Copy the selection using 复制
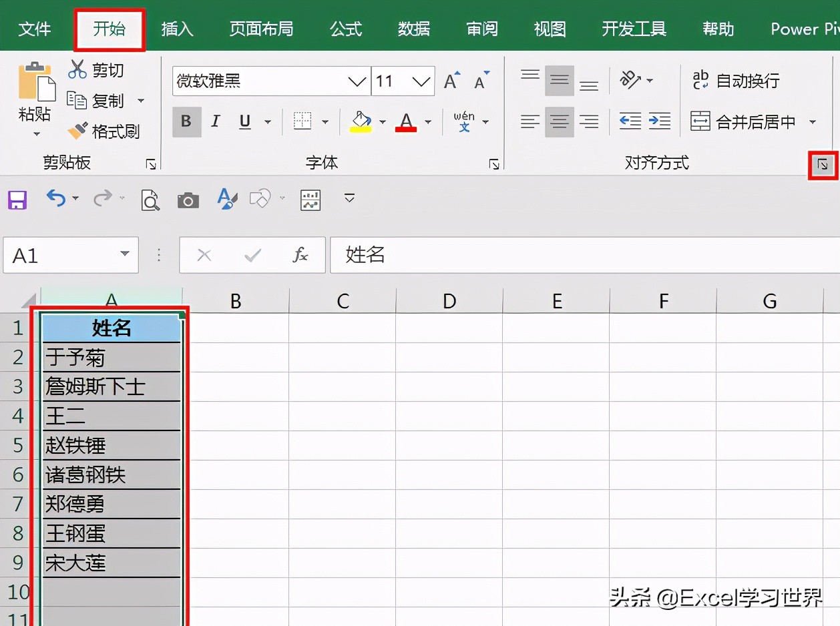This screenshot has width=840, height=626. click(95, 101)
